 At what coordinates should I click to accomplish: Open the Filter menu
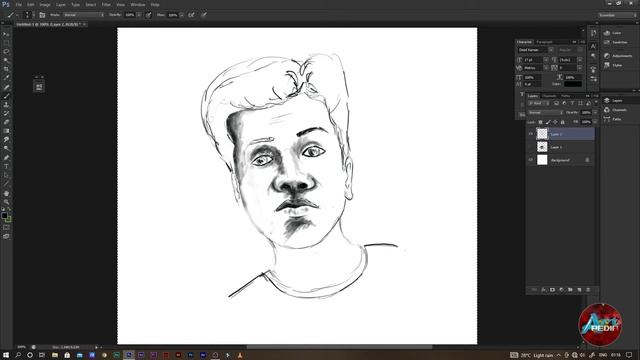tap(106, 4)
